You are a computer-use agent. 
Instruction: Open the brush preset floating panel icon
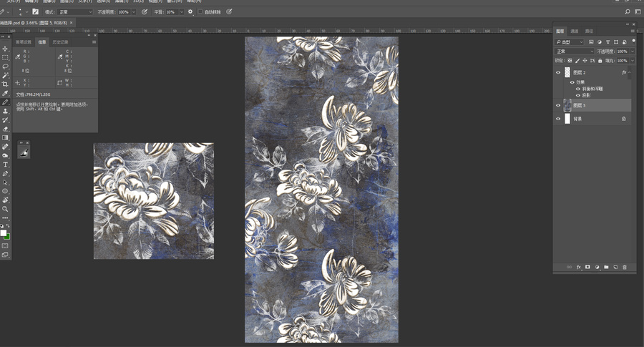[24, 153]
